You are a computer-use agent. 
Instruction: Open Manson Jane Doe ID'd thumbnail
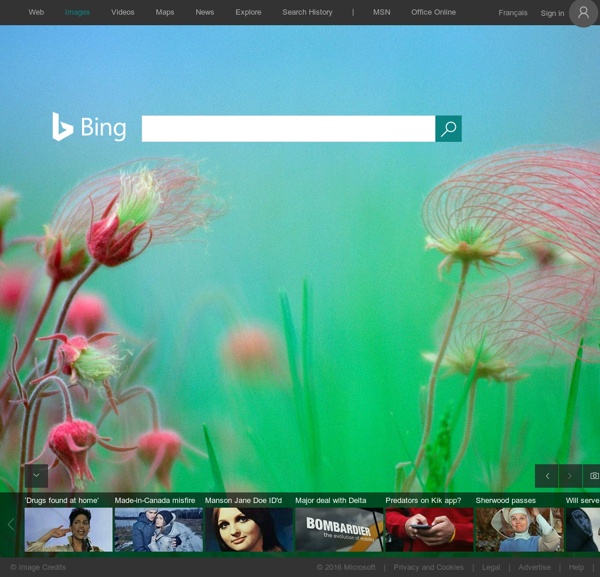(x=249, y=530)
